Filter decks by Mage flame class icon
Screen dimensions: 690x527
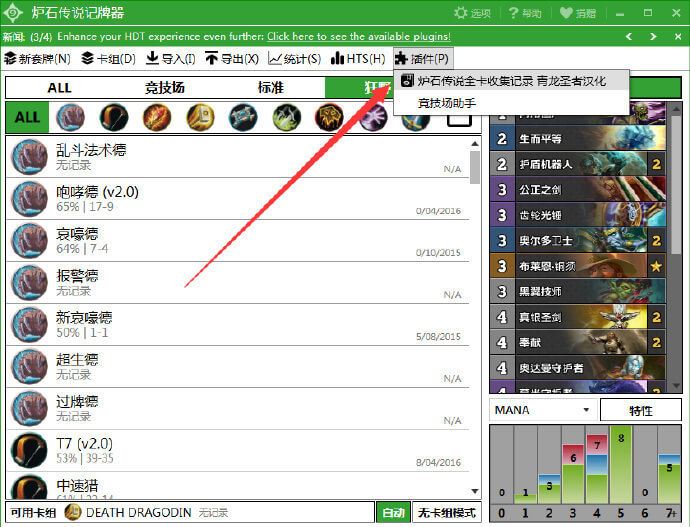click(157, 117)
